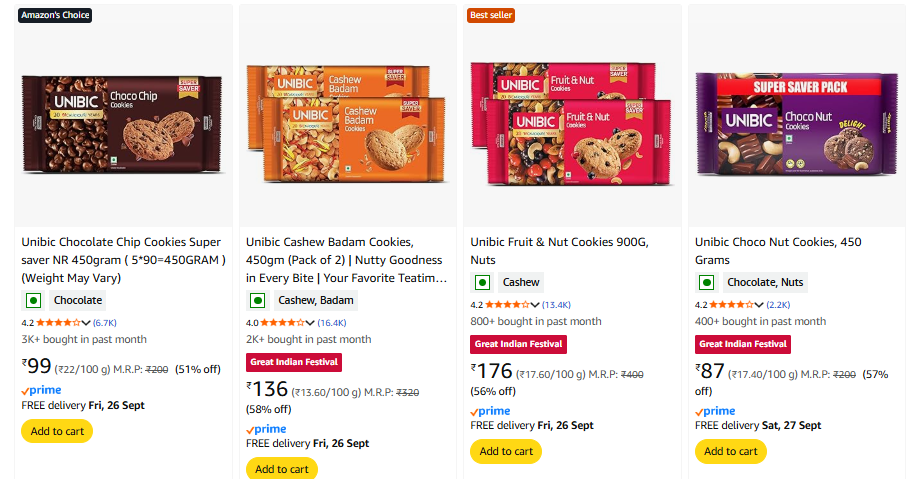Click vegetarian icon beside Cashew, Badam
The height and width of the screenshot is (479, 910).
(257, 300)
